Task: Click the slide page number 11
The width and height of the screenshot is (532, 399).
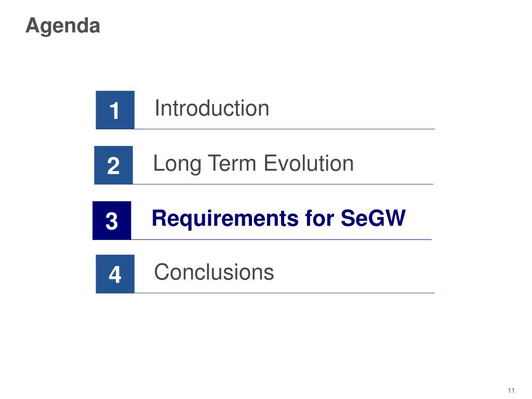Action: 511,391
